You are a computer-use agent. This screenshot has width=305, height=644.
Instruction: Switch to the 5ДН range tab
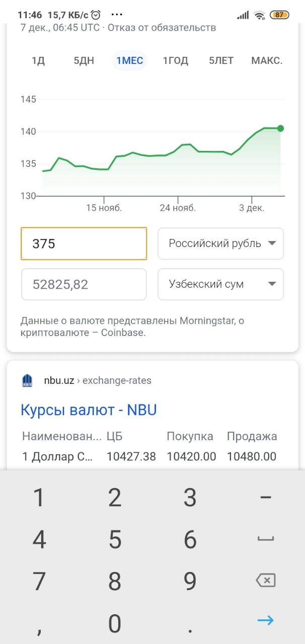[x=84, y=61]
